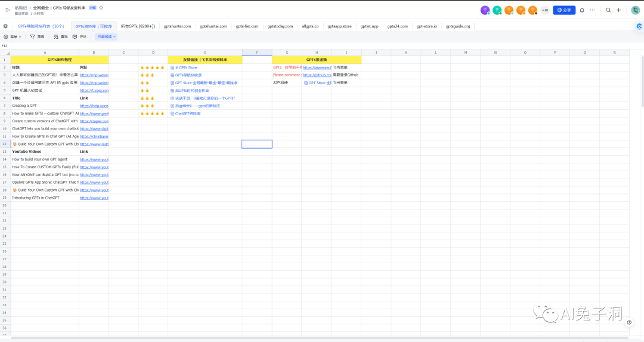Show the +10 more collaborators
644x342 pixels.
pos(545,10)
